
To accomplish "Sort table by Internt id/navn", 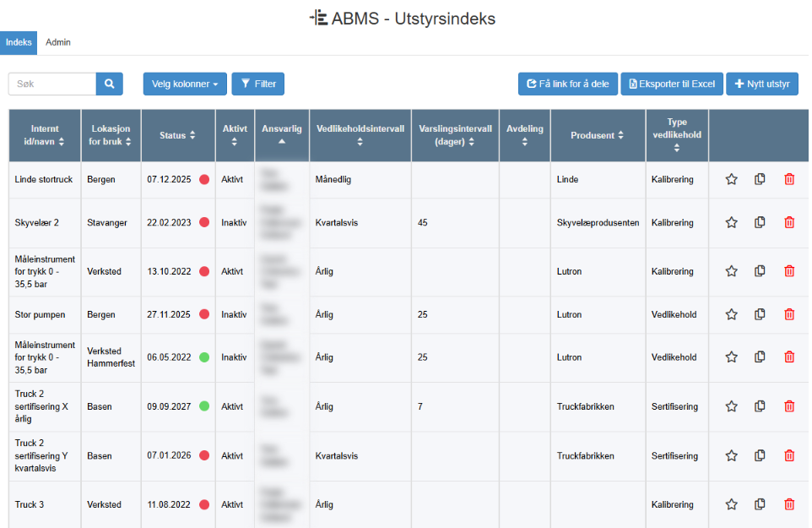I will pyautogui.click(x=45, y=135).
